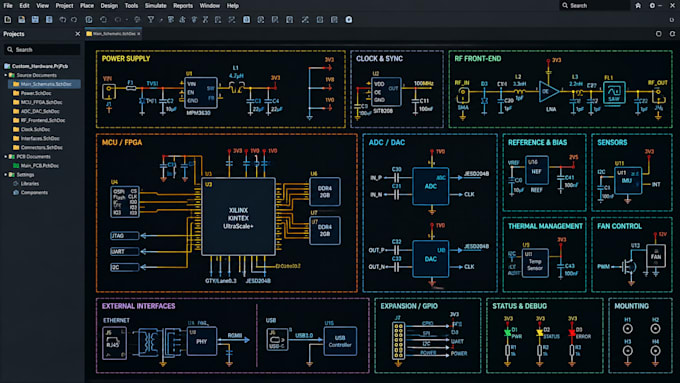
Task: Click the Undo arrow in the toolbar
Action: (x=63, y=20)
